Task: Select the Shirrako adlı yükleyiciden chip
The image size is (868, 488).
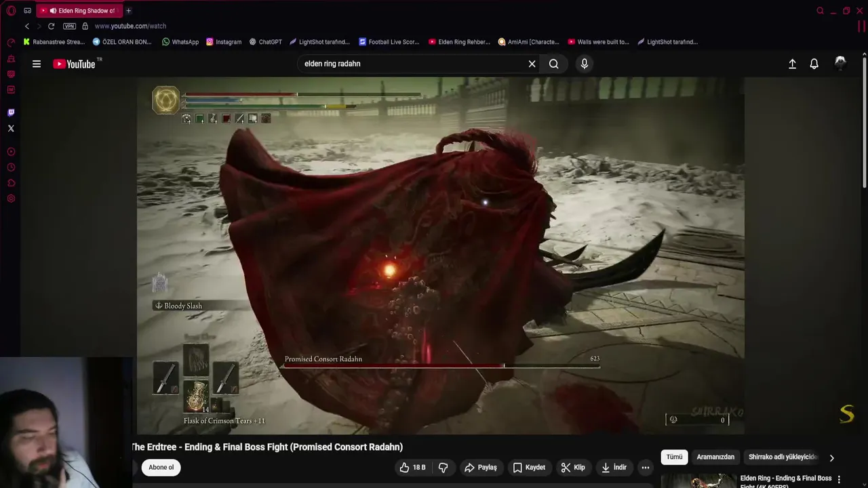Action: pyautogui.click(x=783, y=457)
